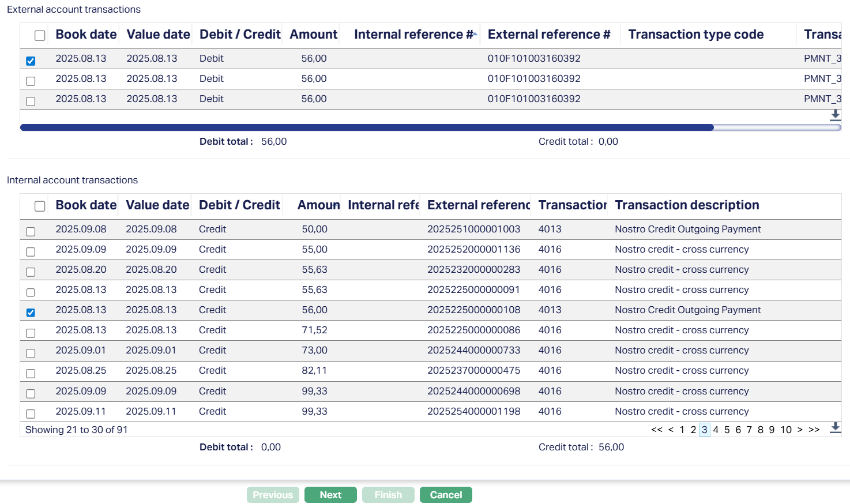Click the external table horizontal scrollbar
Image resolution: width=850 pixels, height=504 pixels.
click(x=367, y=127)
